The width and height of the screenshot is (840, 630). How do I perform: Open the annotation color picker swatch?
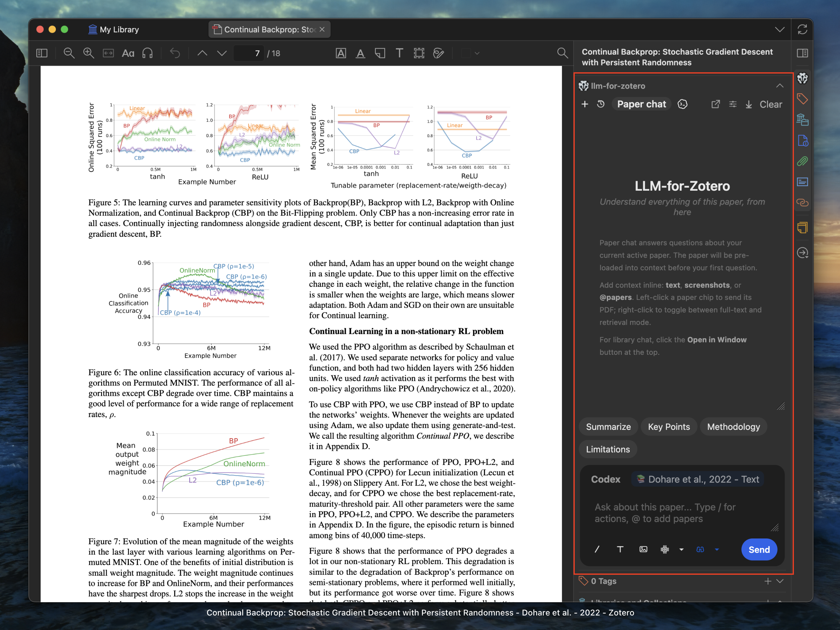[466, 54]
